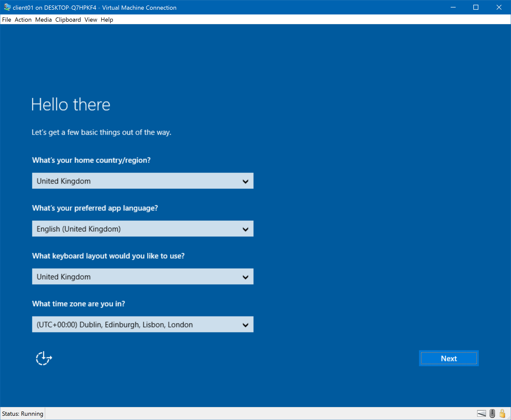This screenshot has width=511, height=420.
Task: Open the Help menu
Action: (x=106, y=19)
